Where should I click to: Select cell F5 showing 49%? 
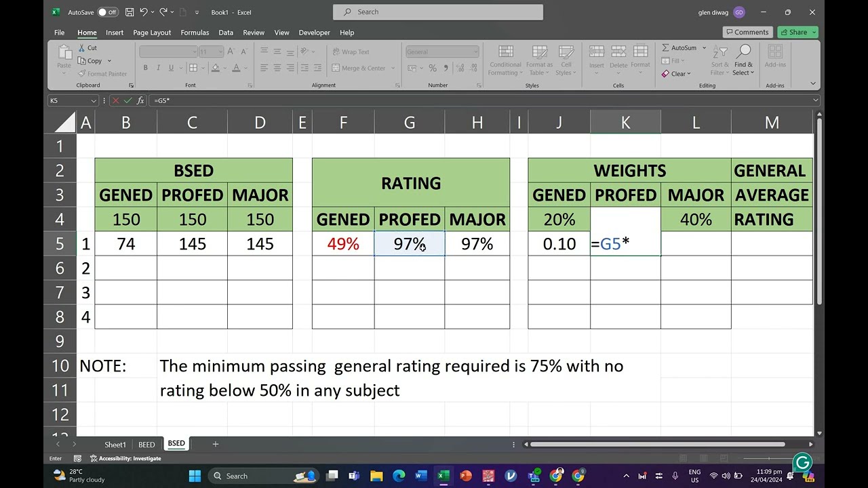(x=343, y=244)
